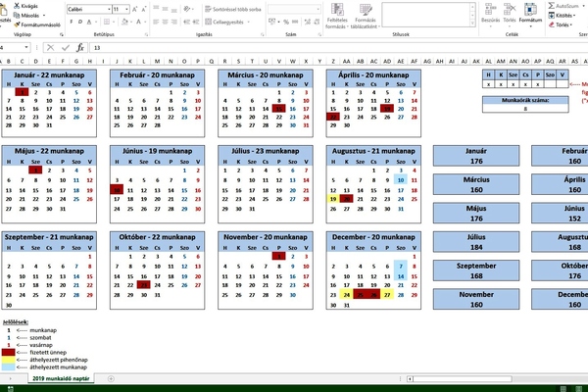Toggle underline (A) formatting
The image size is (588, 392).
[x=89, y=22]
